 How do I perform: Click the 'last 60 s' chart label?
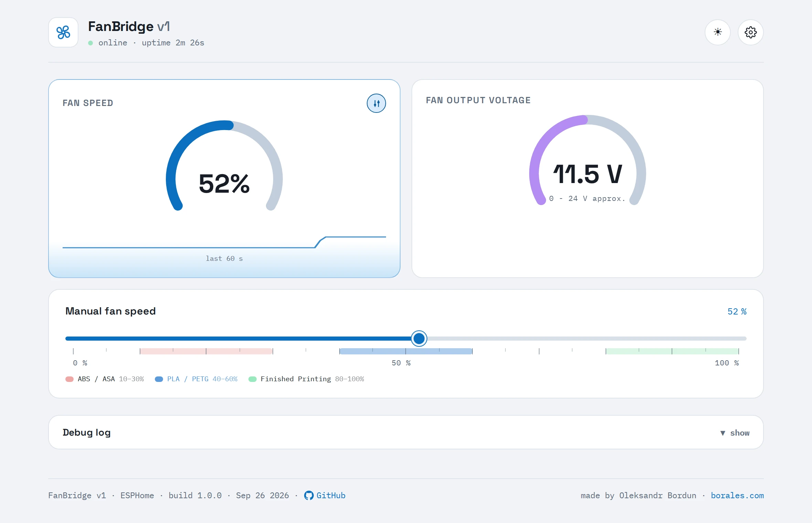224,259
